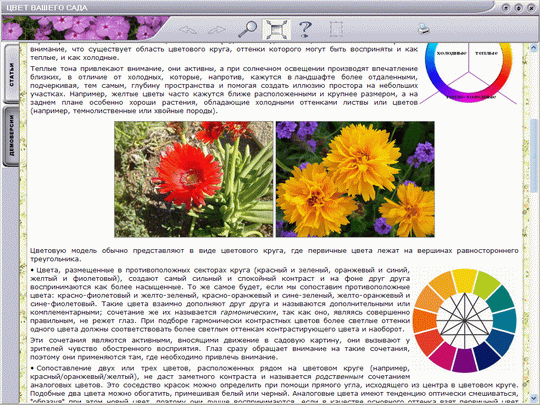Open the СТАТЬИ side tab
The height and width of the screenshot is (405, 540).
click(12, 74)
